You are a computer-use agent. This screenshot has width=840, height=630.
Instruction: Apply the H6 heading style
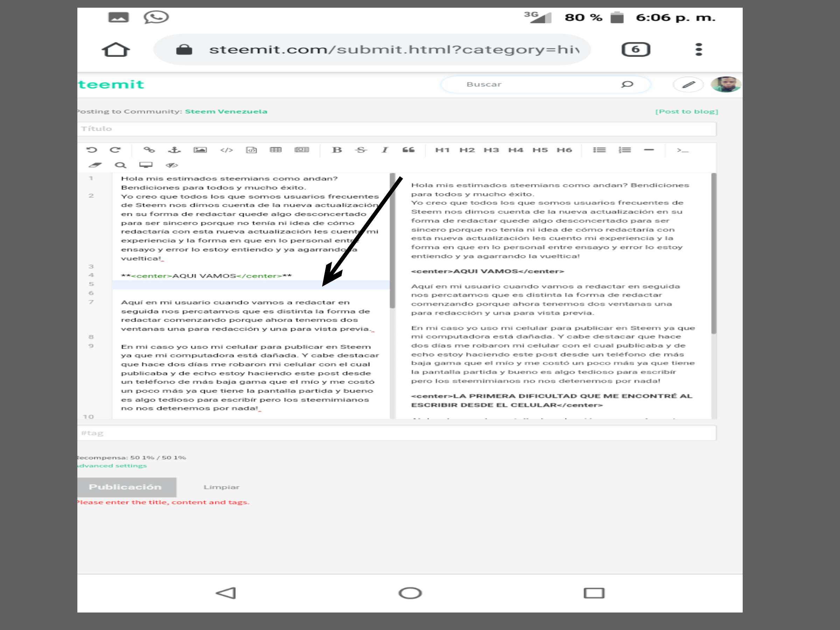564,150
